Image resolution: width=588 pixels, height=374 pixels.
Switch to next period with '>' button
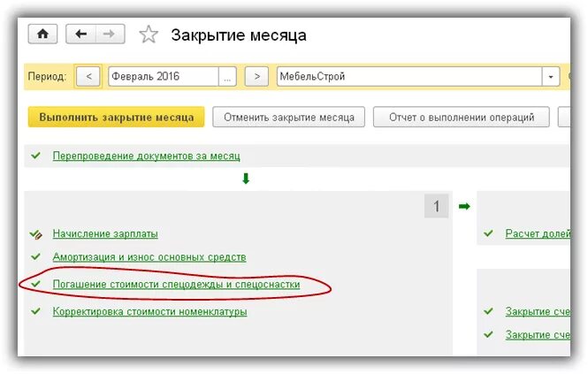click(256, 77)
